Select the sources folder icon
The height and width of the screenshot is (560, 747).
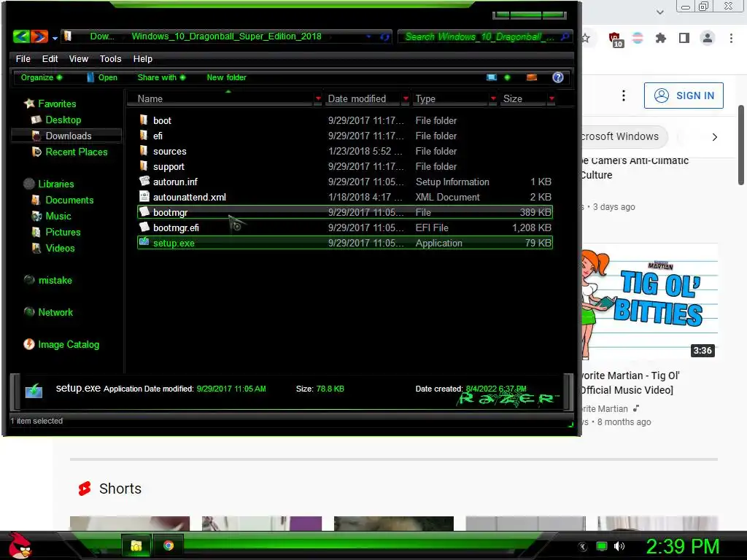[144, 150]
